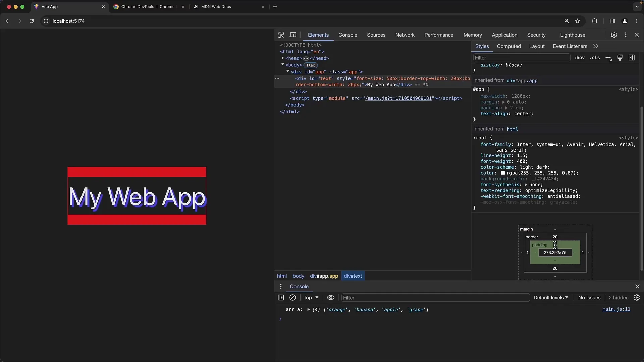
Task: Select the Console panel tab
Action: tap(348, 35)
